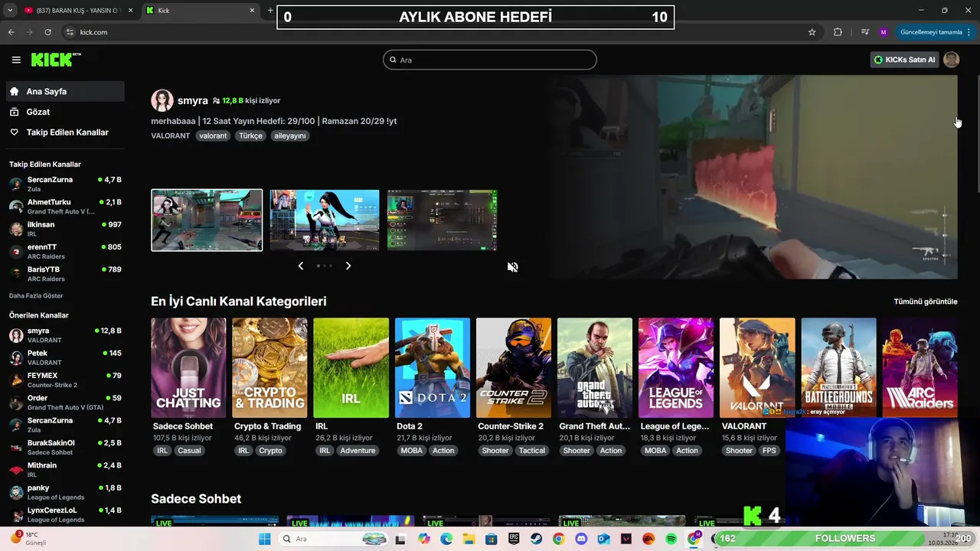
Task: Click Tactical tag under Counter-Strike 2
Action: 532,451
